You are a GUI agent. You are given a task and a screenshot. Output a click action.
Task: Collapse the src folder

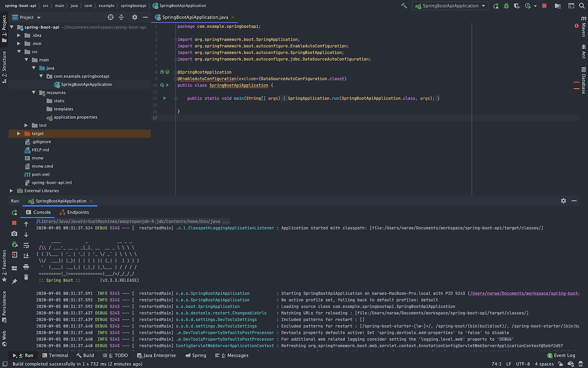pyautogui.click(x=19, y=52)
